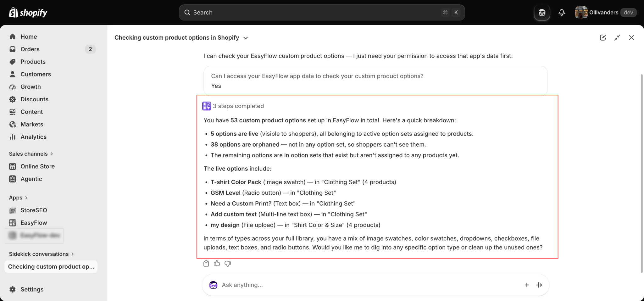
Task: Click the Content image icon
Action: pos(13,112)
